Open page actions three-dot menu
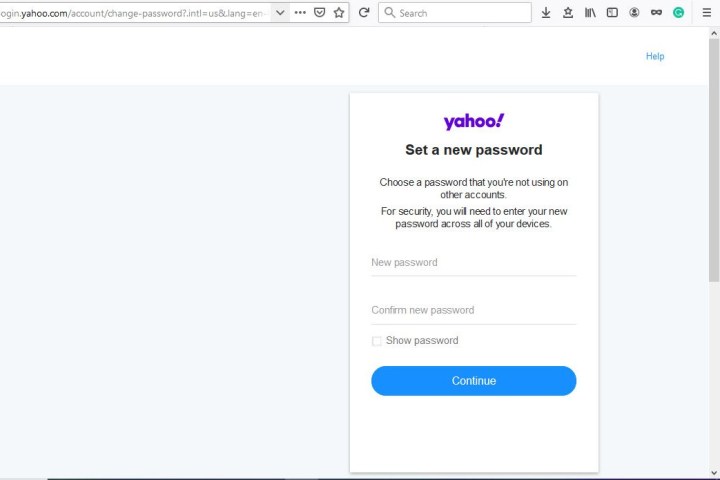The image size is (720, 480). 300,13
